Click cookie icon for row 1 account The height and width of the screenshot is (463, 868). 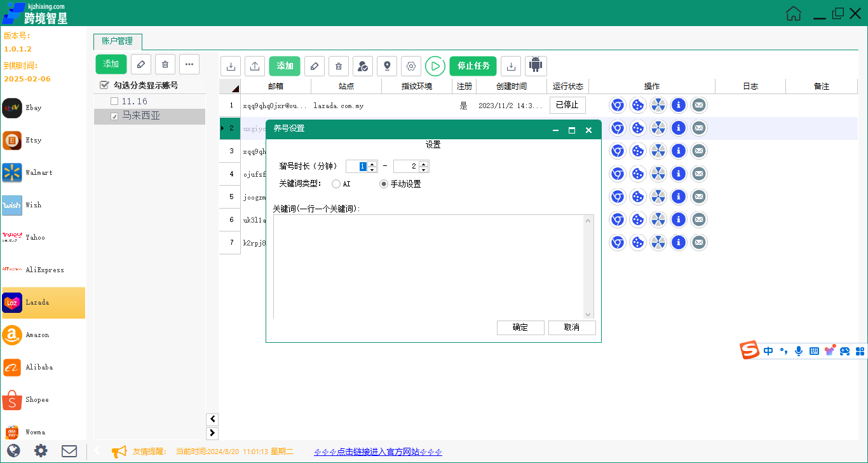click(x=638, y=105)
